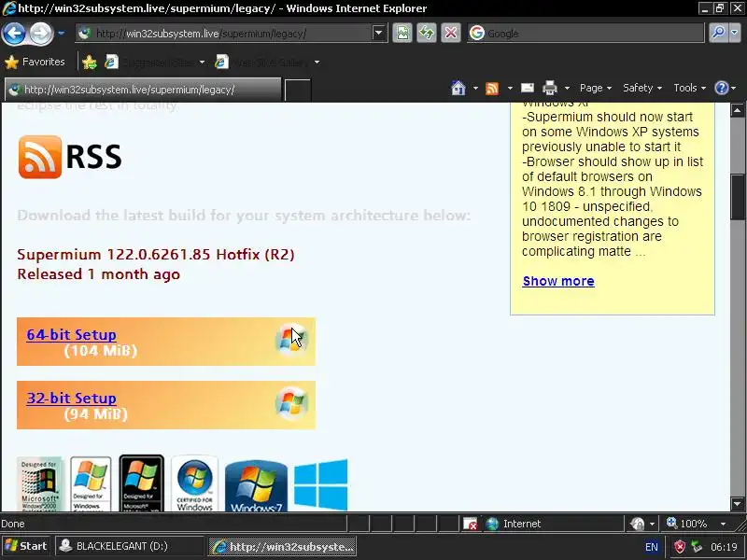
Task: Run search with magnifying glass button
Action: (718, 34)
